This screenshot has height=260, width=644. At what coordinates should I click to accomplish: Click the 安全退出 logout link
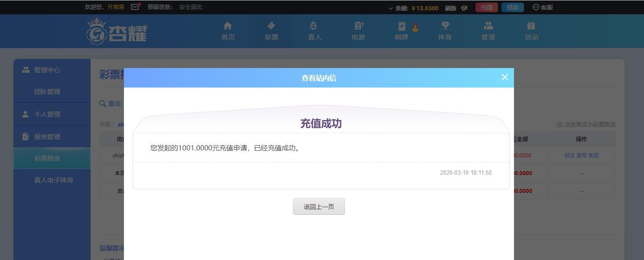[x=191, y=7]
